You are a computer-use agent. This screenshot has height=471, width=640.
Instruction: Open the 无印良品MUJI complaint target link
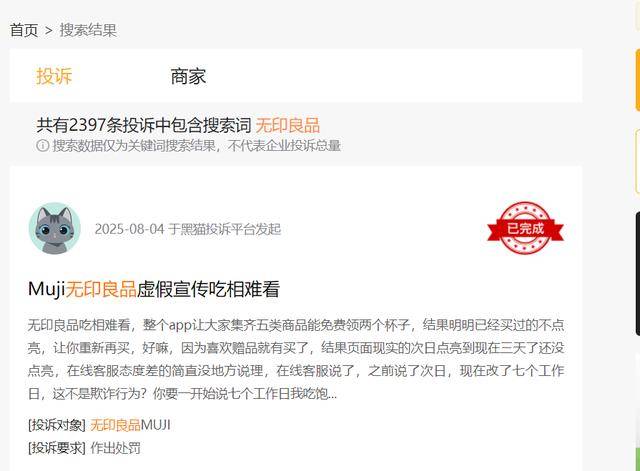[130, 425]
